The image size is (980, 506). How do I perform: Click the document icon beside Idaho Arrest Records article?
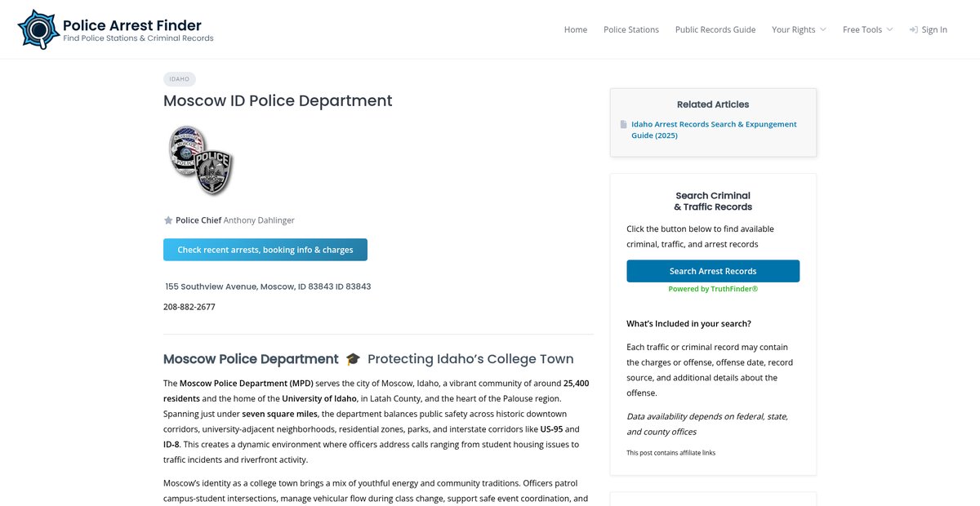[x=623, y=125]
